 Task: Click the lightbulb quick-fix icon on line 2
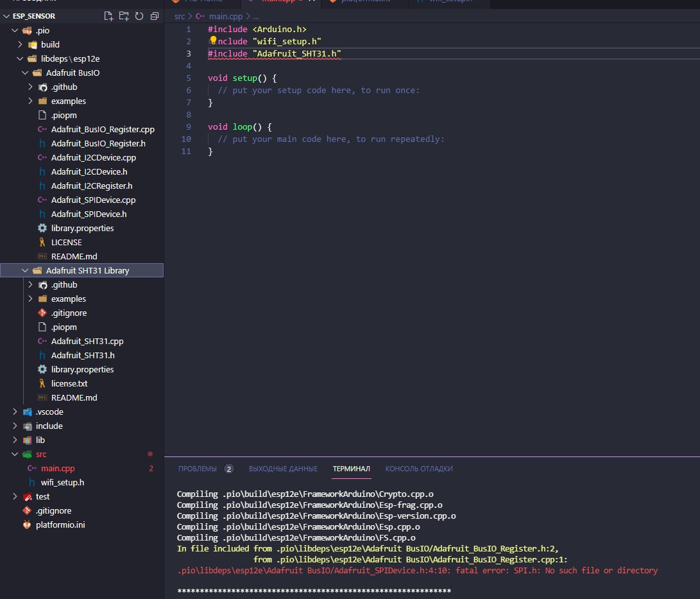(213, 40)
